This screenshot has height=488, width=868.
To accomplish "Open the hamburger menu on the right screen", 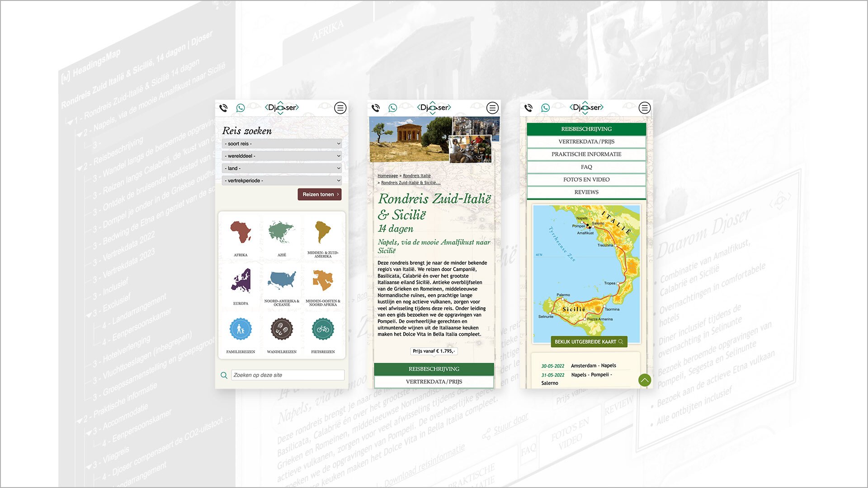I will tap(645, 108).
